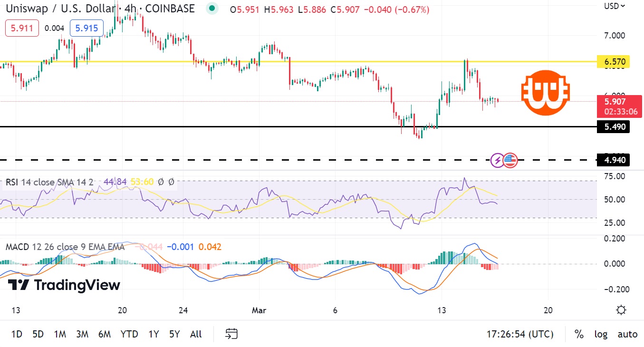This screenshot has height=347, width=644.
Task: Click the red 5.911 sell price button
Action: click(22, 29)
